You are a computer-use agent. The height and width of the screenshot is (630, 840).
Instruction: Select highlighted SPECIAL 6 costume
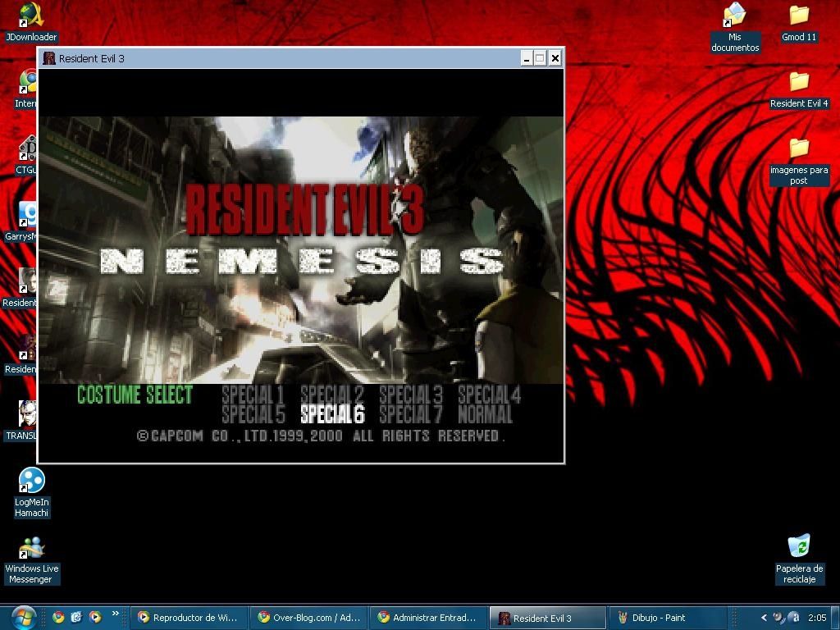(x=332, y=414)
